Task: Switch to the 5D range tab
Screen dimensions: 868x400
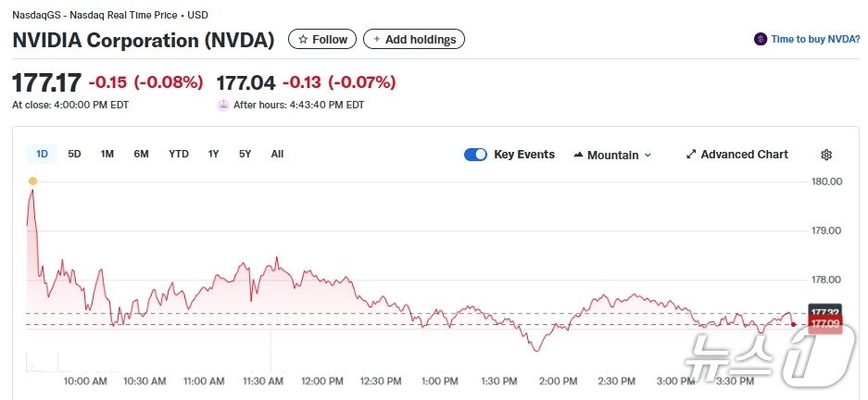Action: [74, 154]
